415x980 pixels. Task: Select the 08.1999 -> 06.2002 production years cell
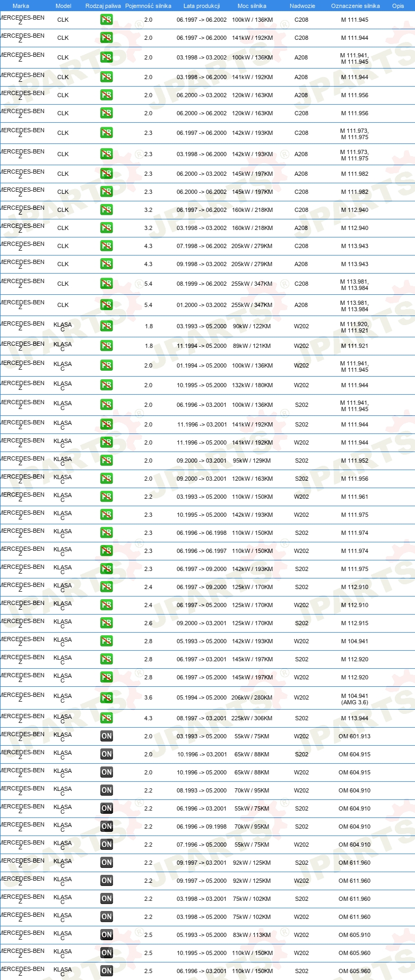coord(202,284)
